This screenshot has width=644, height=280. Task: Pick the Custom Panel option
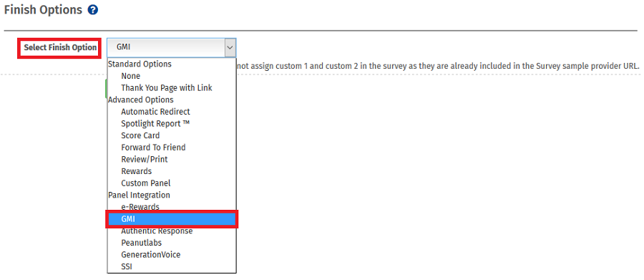click(172, 183)
